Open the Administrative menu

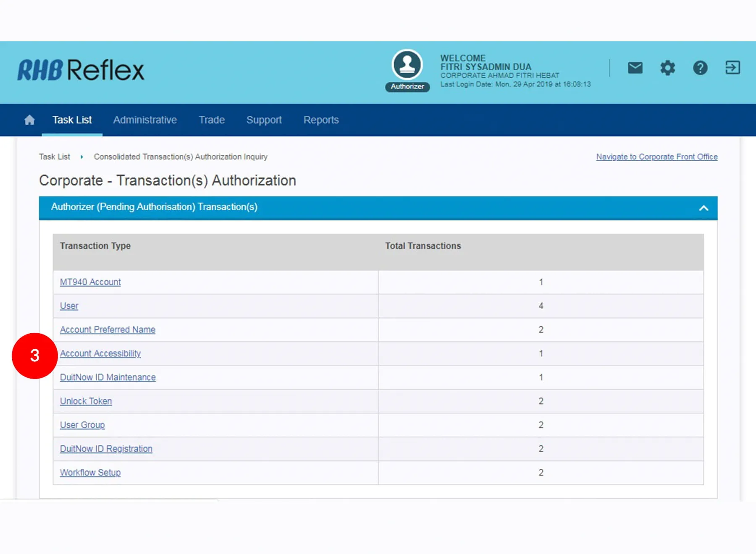pyautogui.click(x=145, y=120)
